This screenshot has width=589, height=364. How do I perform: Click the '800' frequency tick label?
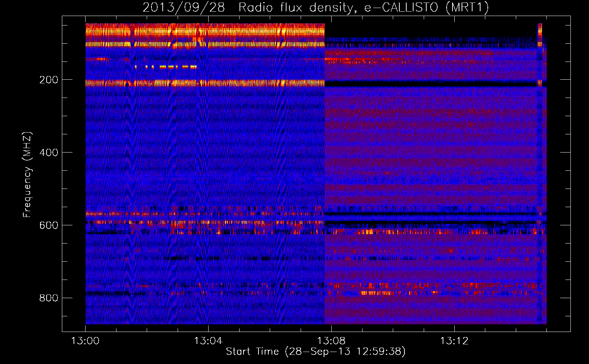click(49, 298)
